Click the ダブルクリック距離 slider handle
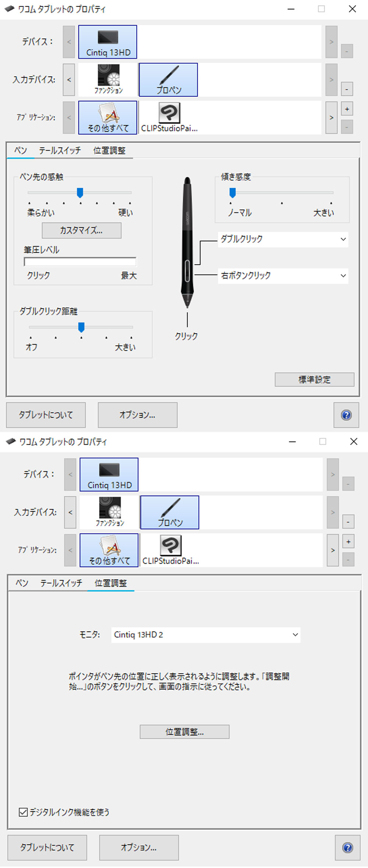 81,327
